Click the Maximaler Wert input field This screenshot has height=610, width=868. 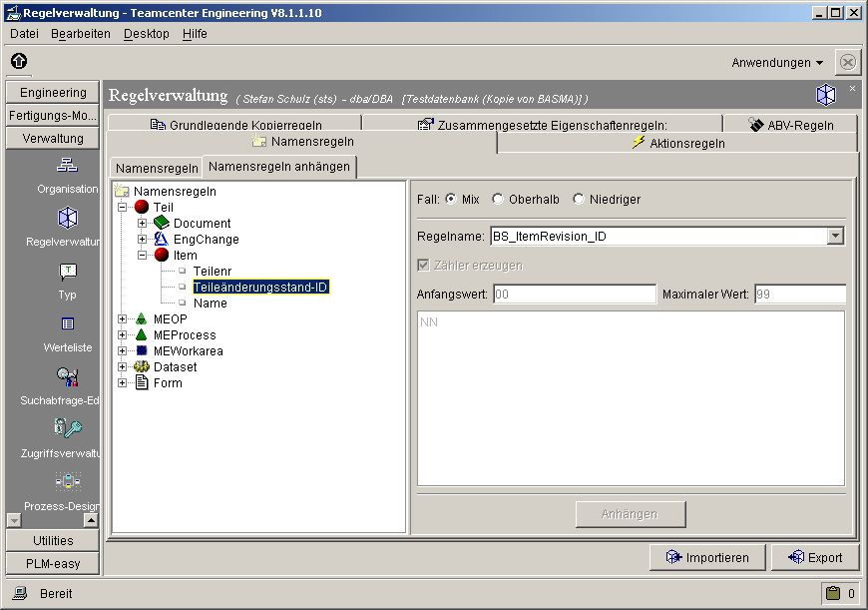[x=800, y=295]
